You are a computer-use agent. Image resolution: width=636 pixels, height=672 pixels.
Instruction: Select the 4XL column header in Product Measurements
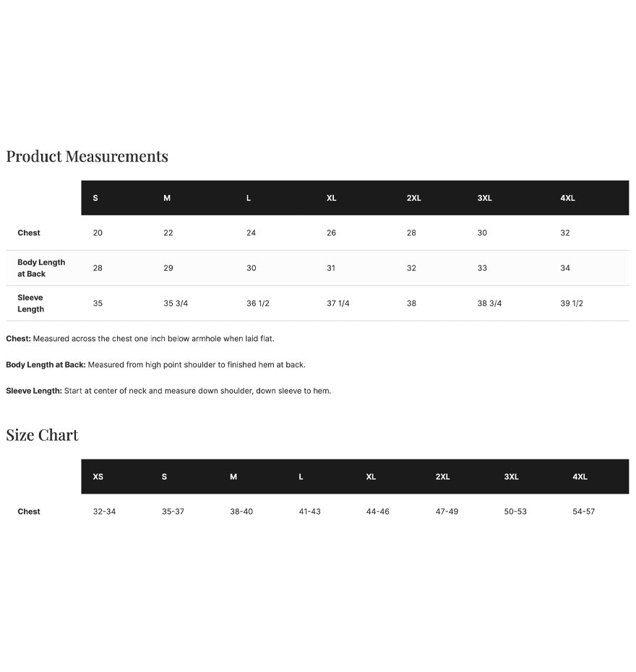tap(567, 198)
